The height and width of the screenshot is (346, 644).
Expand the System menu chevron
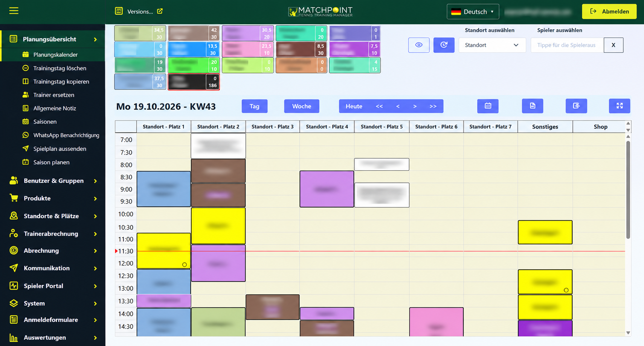[x=95, y=304]
